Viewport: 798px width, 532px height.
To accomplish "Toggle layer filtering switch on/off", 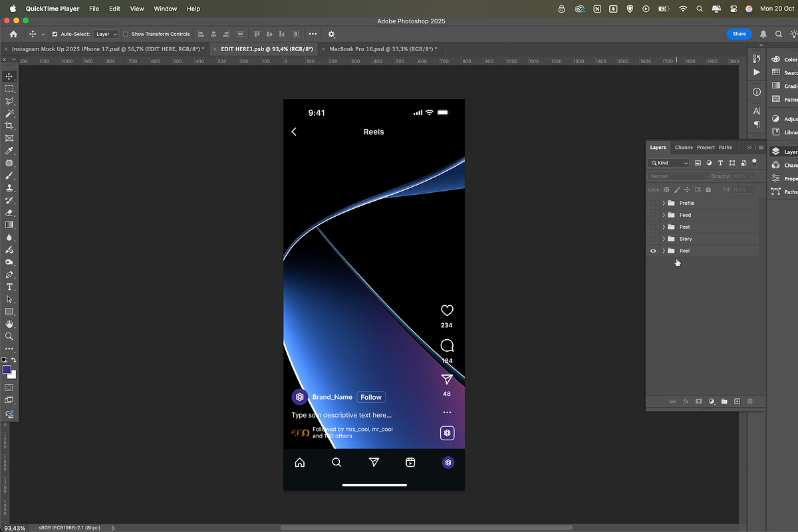I will click(754, 162).
